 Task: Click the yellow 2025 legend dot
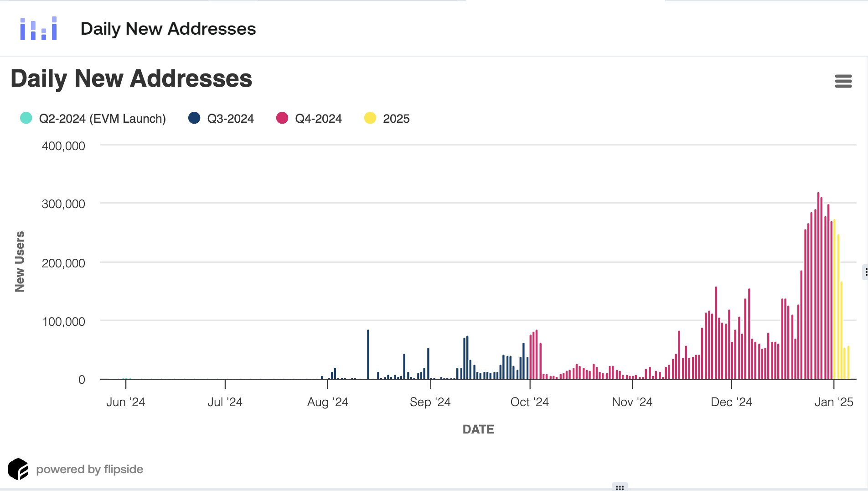(370, 118)
